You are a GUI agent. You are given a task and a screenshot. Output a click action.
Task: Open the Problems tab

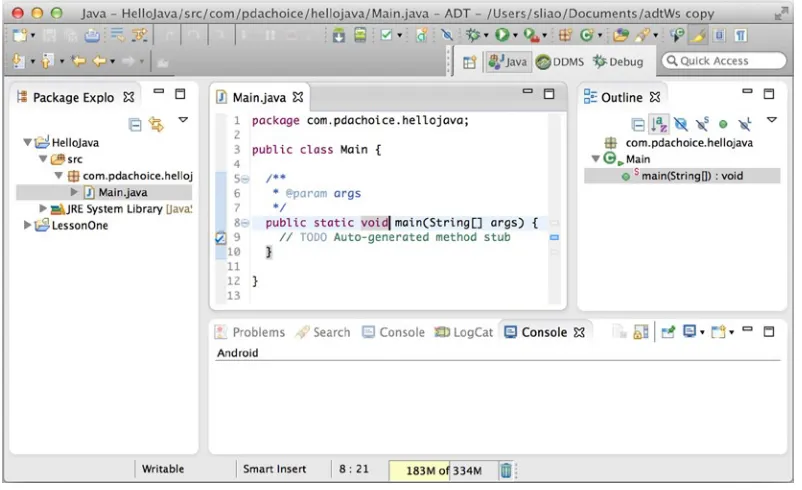(250, 332)
